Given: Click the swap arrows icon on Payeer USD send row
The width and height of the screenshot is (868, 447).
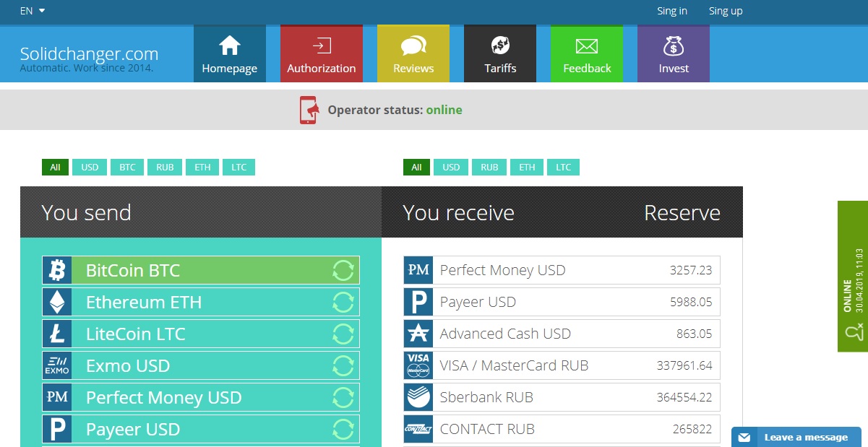Looking at the screenshot, I should (343, 429).
